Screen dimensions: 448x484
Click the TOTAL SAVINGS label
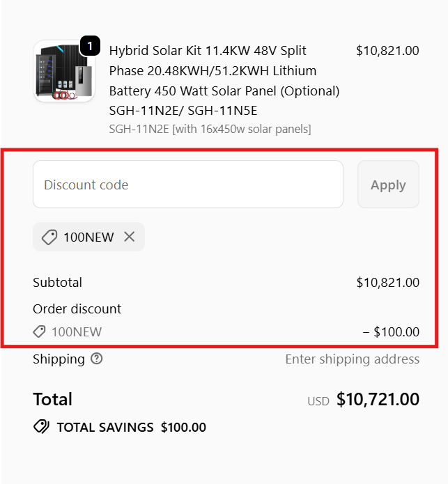(105, 427)
